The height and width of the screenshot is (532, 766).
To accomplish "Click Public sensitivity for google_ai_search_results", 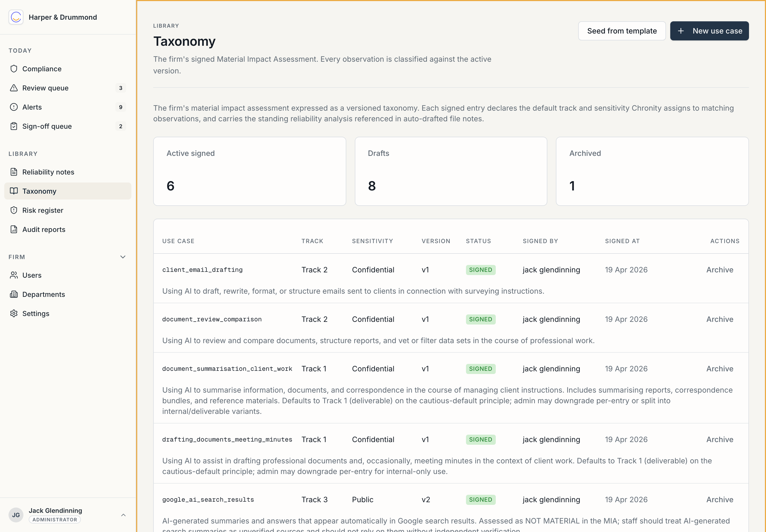I will point(363,499).
